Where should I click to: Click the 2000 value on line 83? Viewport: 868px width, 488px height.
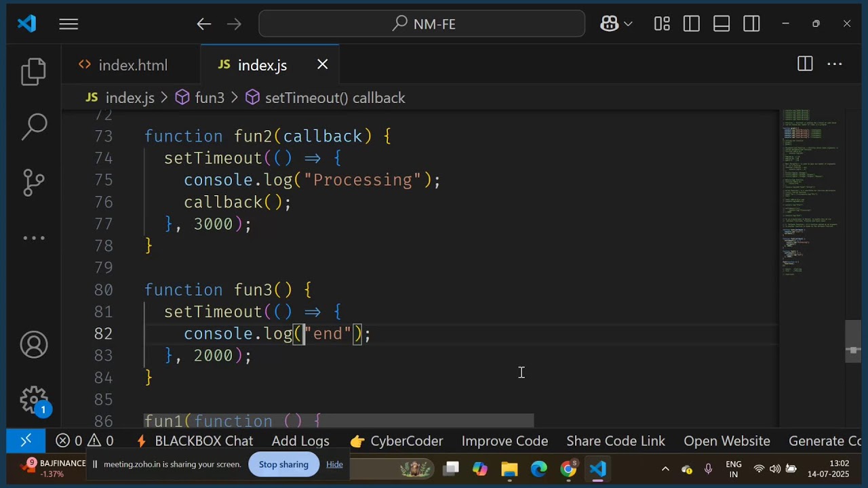213,355
